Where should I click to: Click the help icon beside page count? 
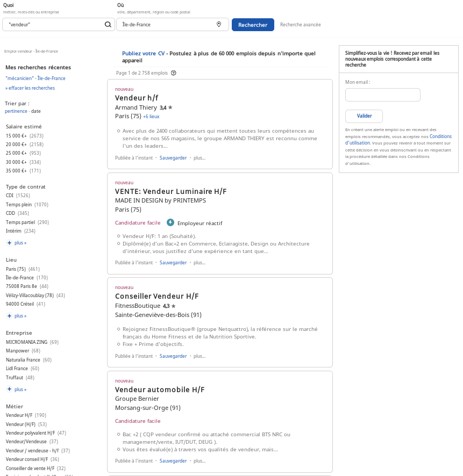(173, 73)
